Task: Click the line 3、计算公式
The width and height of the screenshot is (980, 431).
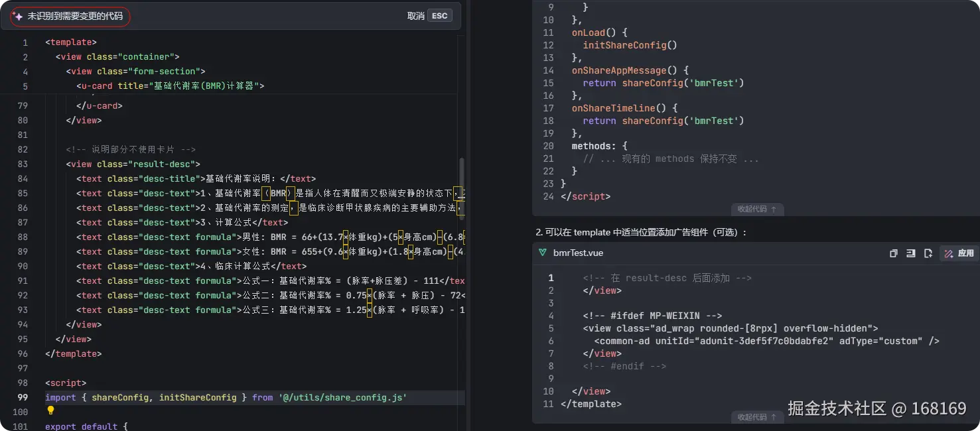Action: (x=182, y=223)
